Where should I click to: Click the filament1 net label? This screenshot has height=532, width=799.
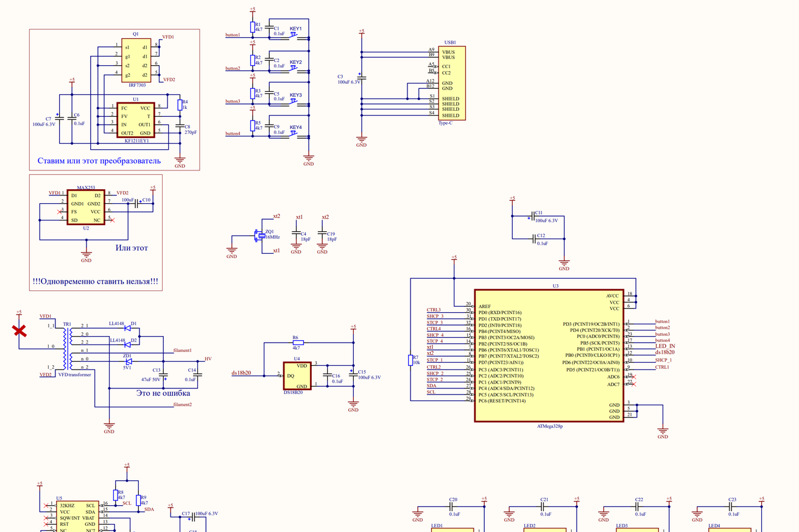point(183,351)
